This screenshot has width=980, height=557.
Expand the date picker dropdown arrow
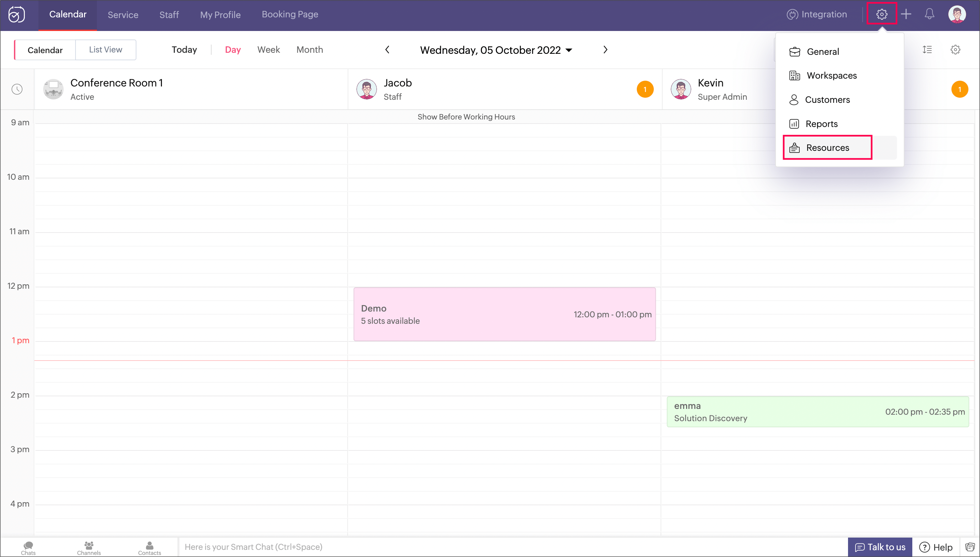click(x=569, y=50)
